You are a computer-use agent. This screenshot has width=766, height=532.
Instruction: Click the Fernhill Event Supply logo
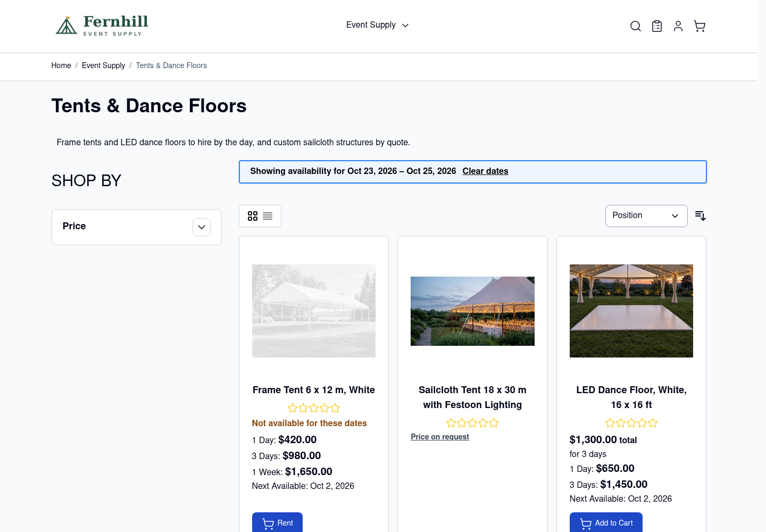click(x=102, y=26)
